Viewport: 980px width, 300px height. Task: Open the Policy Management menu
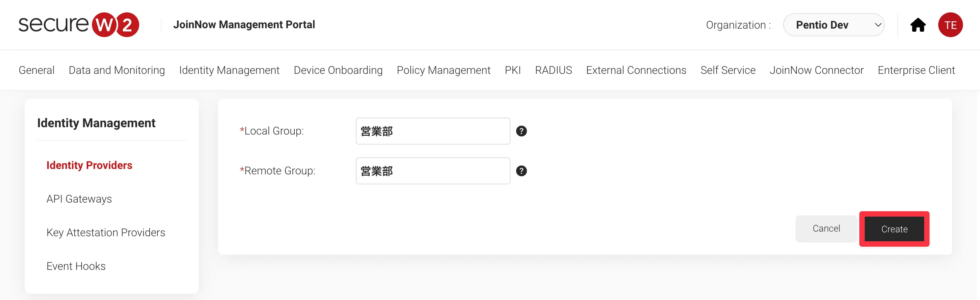pyautogui.click(x=444, y=70)
